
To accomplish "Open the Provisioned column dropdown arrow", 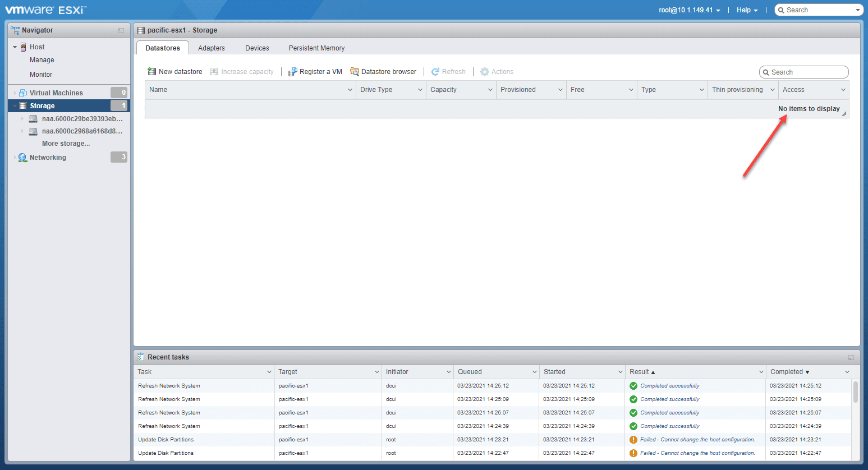I will (561, 90).
